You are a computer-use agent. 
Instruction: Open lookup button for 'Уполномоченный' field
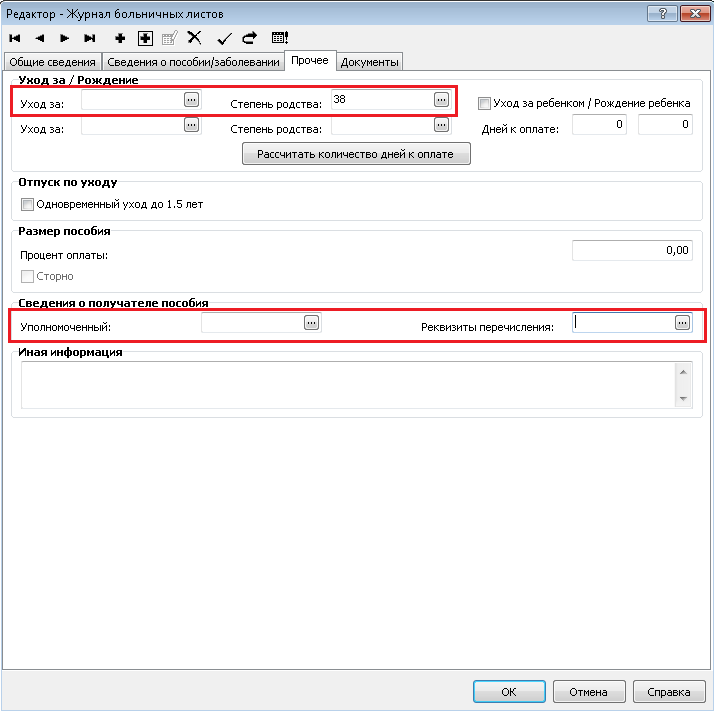coord(311,322)
